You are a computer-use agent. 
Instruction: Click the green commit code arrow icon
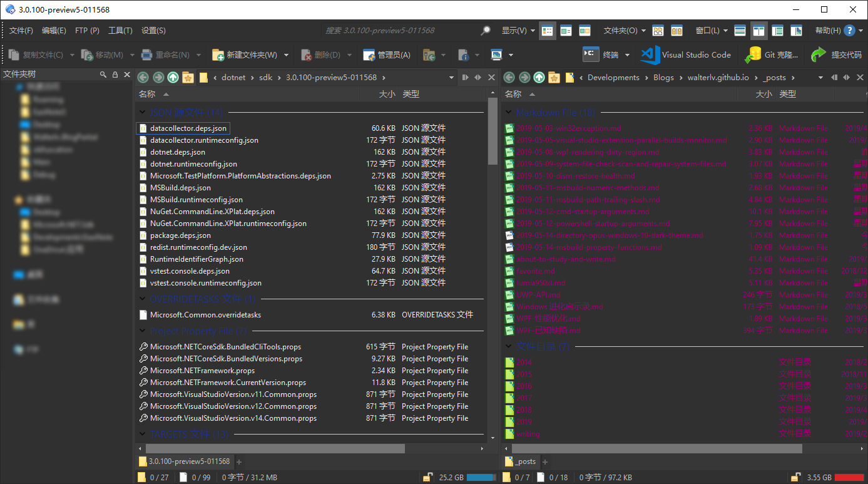click(x=818, y=55)
